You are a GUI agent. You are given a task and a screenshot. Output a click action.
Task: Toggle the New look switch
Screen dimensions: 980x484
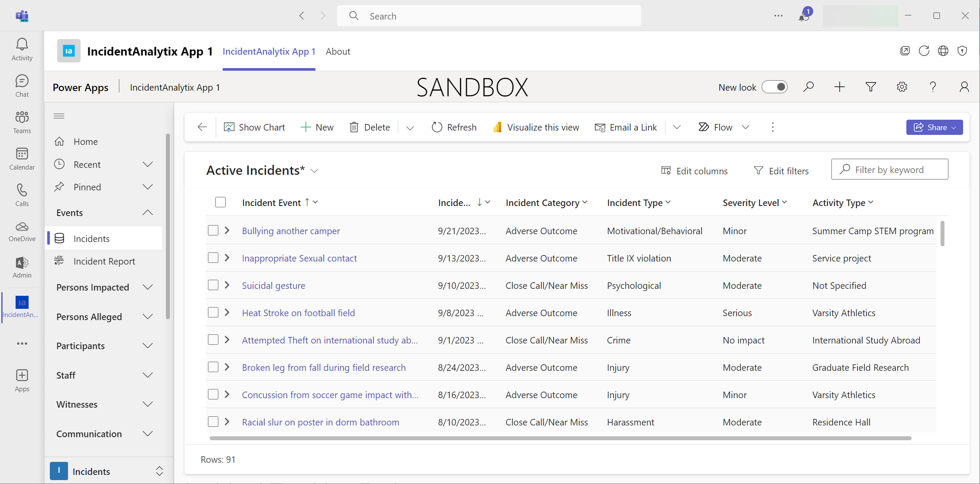(775, 87)
